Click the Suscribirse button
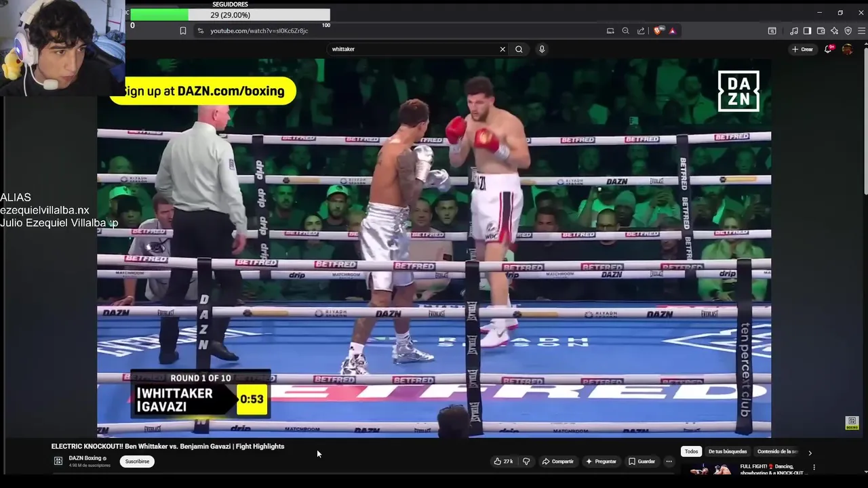 point(137,461)
